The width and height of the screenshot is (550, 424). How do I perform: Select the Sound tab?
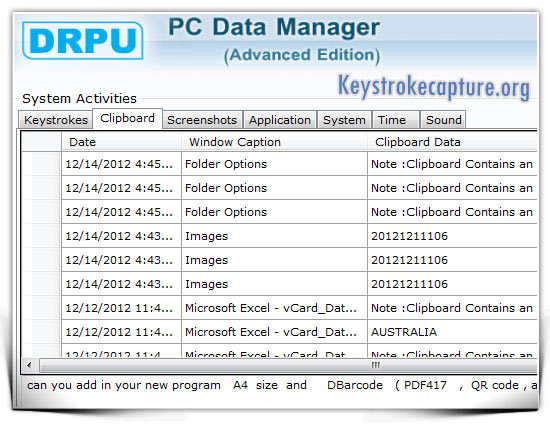pyautogui.click(x=443, y=120)
